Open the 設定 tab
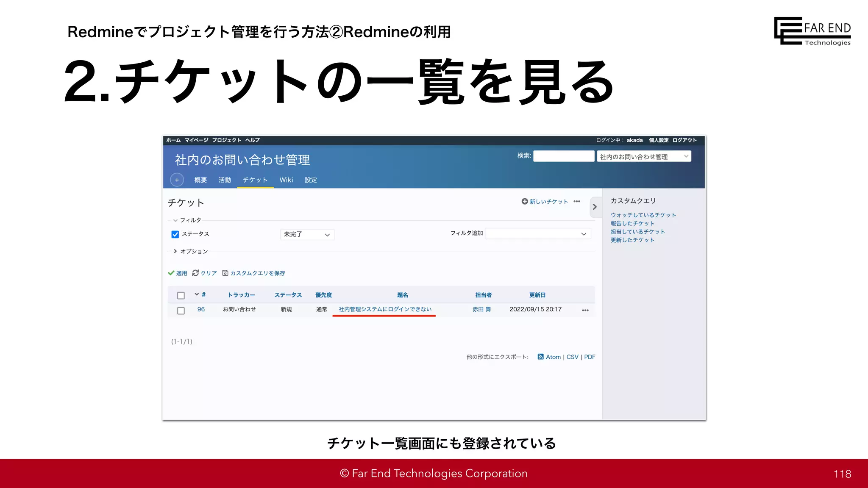 tap(311, 180)
